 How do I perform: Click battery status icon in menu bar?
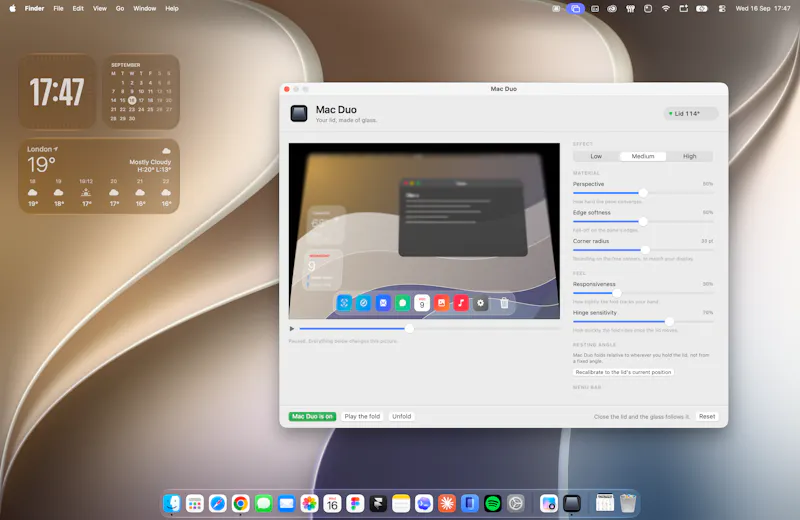click(x=702, y=8)
